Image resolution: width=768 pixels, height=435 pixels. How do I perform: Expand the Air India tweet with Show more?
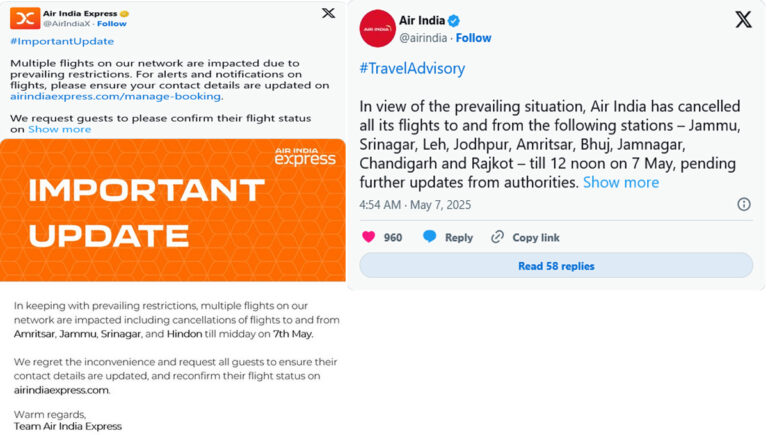pyautogui.click(x=621, y=182)
